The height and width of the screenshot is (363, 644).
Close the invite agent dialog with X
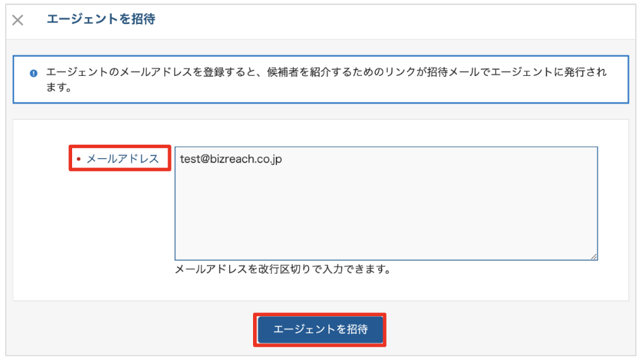pyautogui.click(x=18, y=20)
